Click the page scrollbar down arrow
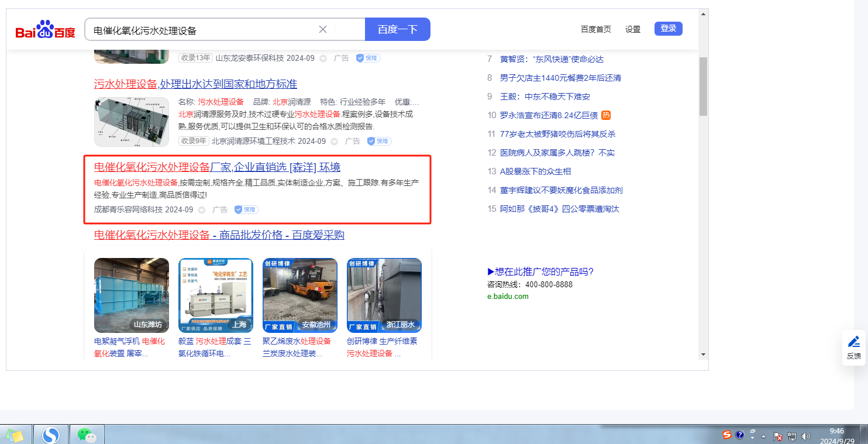 tap(703, 354)
